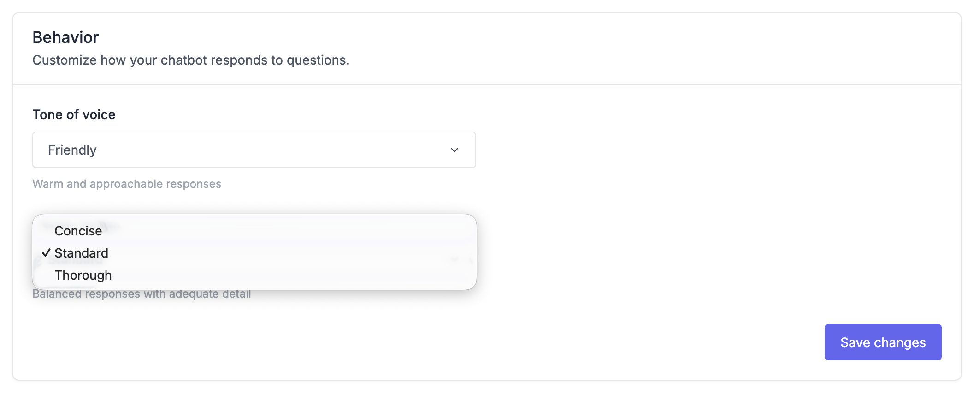This screenshot has width=980, height=396.
Task: Set response length to Thorough
Action: (83, 275)
